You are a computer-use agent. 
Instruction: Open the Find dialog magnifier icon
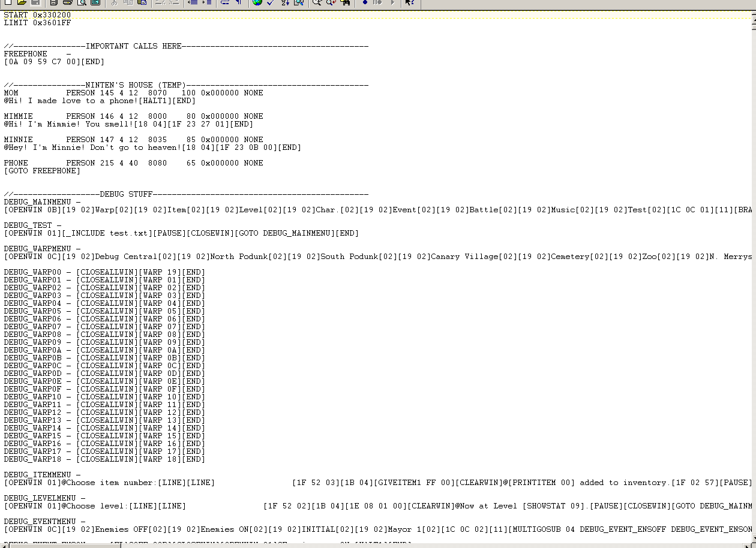click(x=317, y=2)
